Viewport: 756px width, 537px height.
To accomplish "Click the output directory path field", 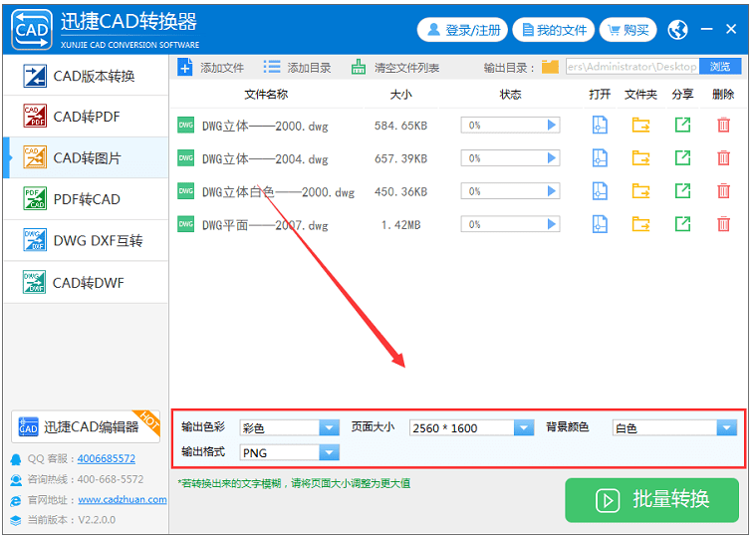I will point(632,67).
